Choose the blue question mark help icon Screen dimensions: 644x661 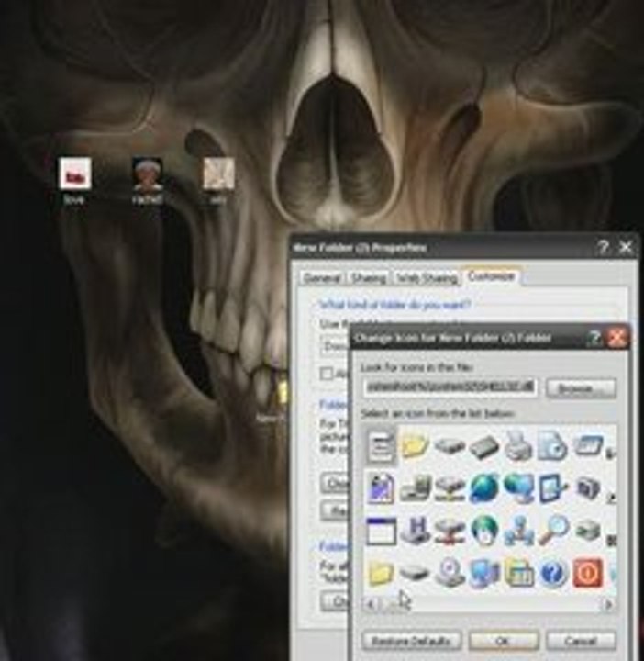tap(553, 573)
